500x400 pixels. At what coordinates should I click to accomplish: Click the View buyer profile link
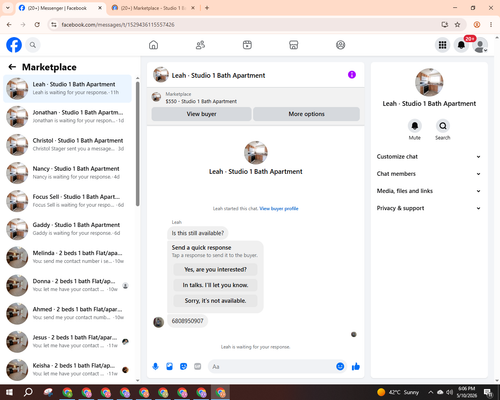(279, 209)
